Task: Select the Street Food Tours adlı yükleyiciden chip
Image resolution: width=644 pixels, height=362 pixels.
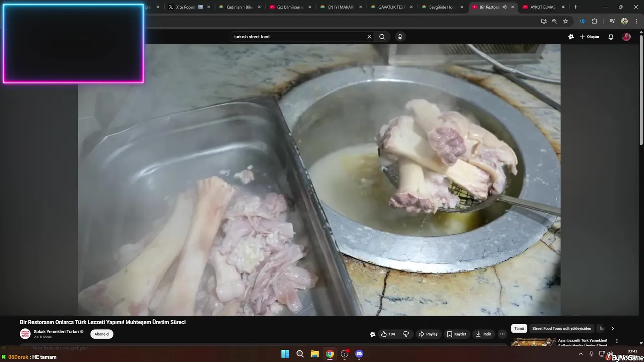Action: (x=561, y=328)
